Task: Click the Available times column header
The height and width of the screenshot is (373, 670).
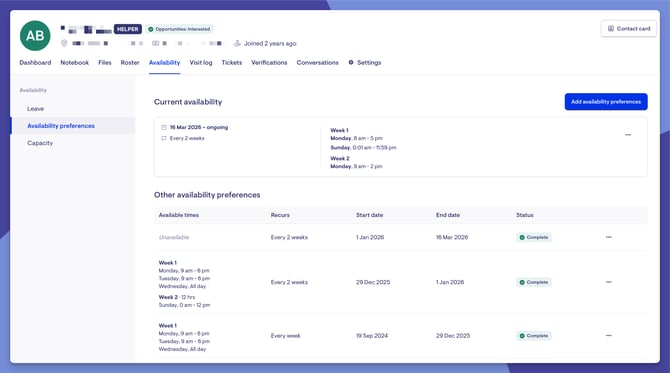Action: [x=179, y=215]
